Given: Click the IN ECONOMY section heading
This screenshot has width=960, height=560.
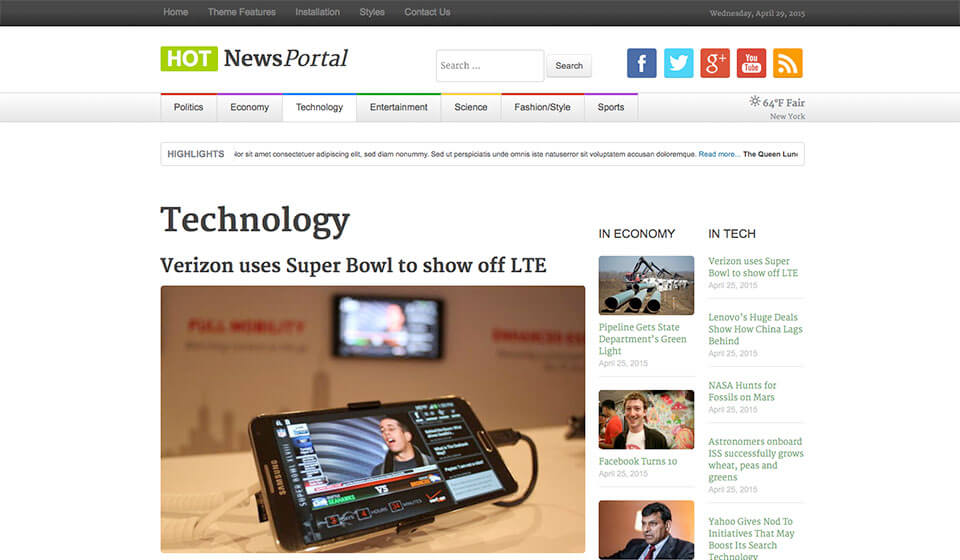Looking at the screenshot, I should 637,234.
